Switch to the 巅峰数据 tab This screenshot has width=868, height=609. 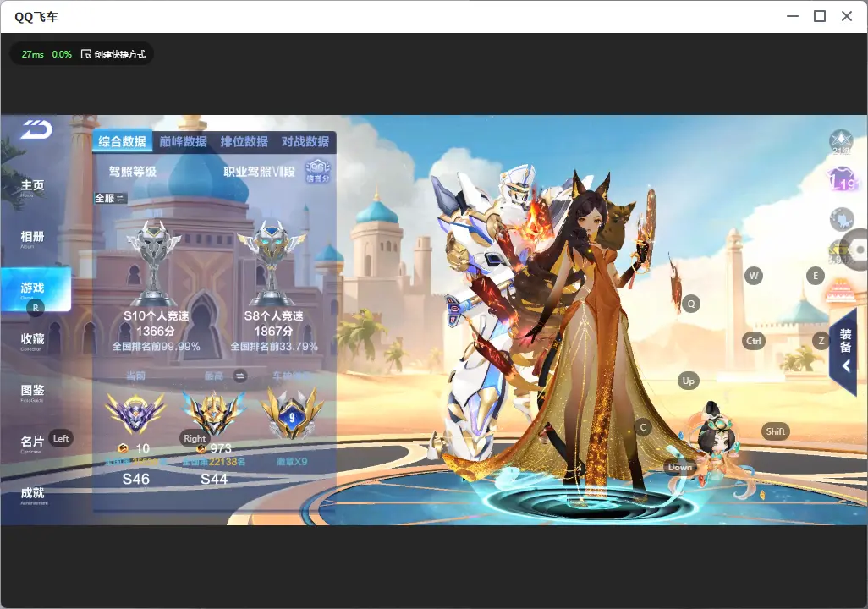(184, 142)
